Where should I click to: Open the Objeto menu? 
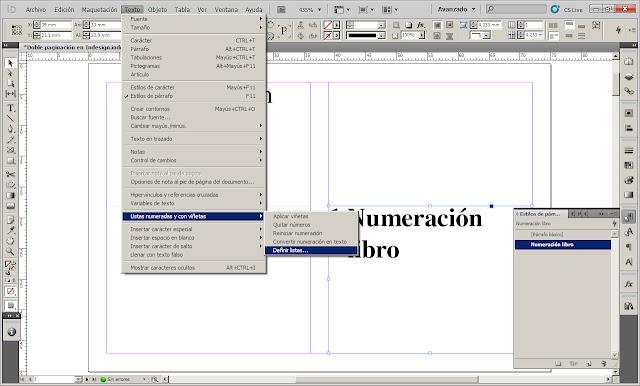[x=157, y=9]
